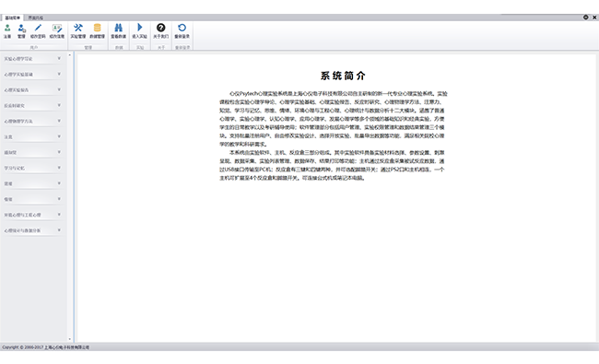This screenshot has width=599, height=364.
Task: Expand the 心理物理学方法 sidebar section
Action: (32, 121)
